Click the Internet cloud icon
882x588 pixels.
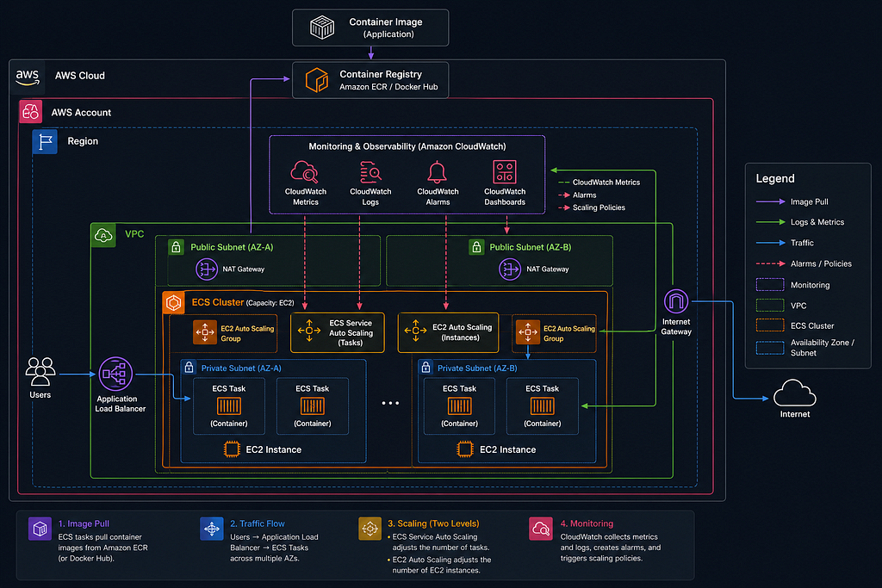794,393
